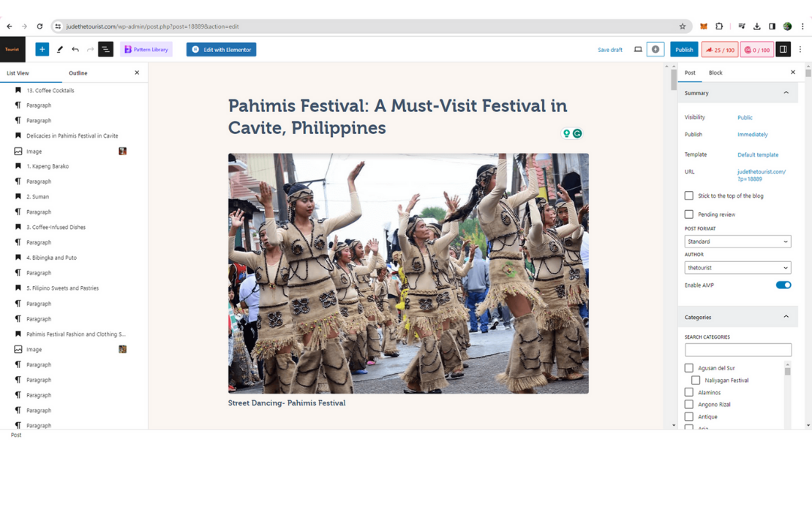Undo the last edit with the arrow icon
This screenshot has height=508, width=812.
click(75, 49)
